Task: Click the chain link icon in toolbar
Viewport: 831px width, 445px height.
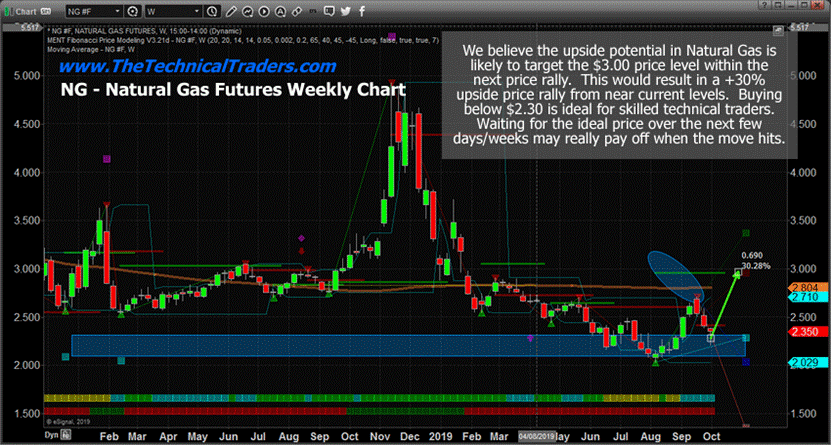Action: 296,10
